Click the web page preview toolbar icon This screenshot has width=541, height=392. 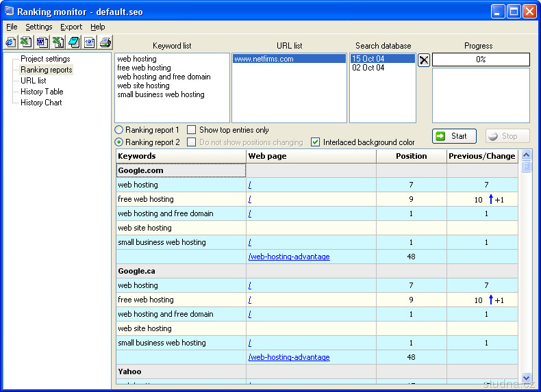89,42
